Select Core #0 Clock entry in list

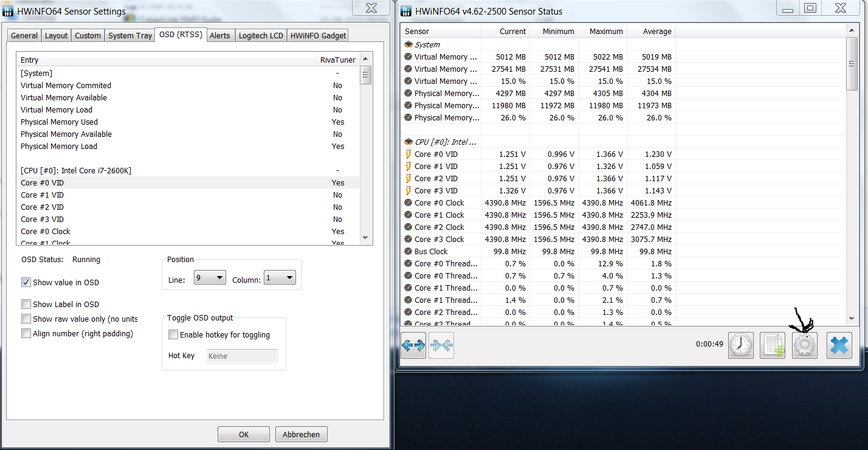[x=188, y=232]
